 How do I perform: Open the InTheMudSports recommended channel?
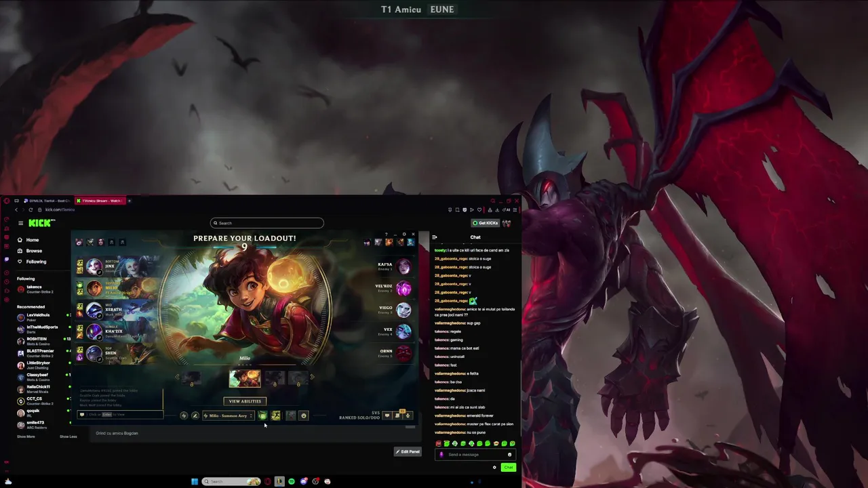tap(42, 329)
